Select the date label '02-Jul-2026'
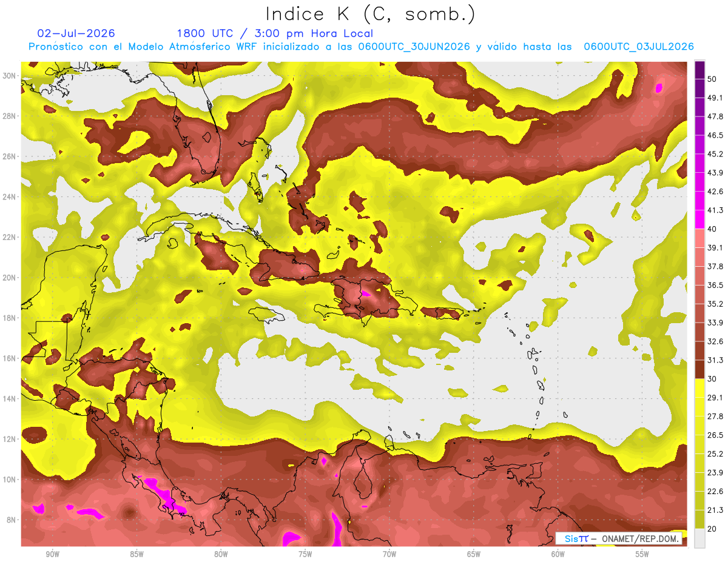This screenshot has width=728, height=562. point(76,33)
